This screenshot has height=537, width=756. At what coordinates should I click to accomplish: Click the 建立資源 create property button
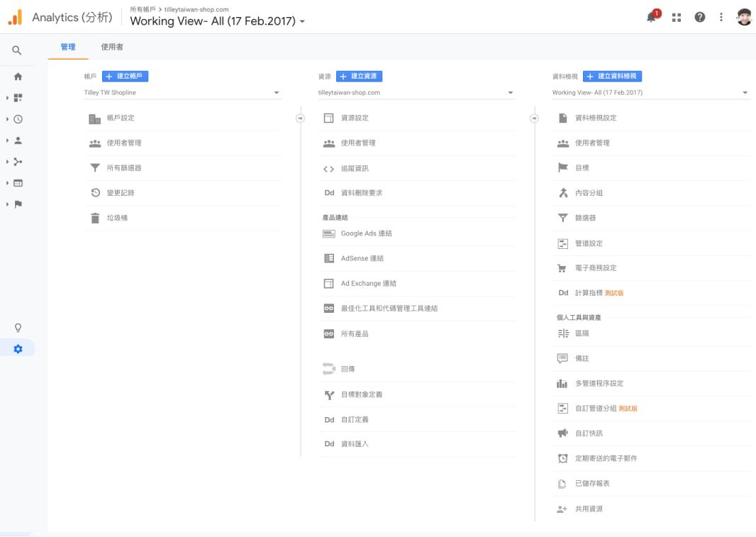(361, 76)
